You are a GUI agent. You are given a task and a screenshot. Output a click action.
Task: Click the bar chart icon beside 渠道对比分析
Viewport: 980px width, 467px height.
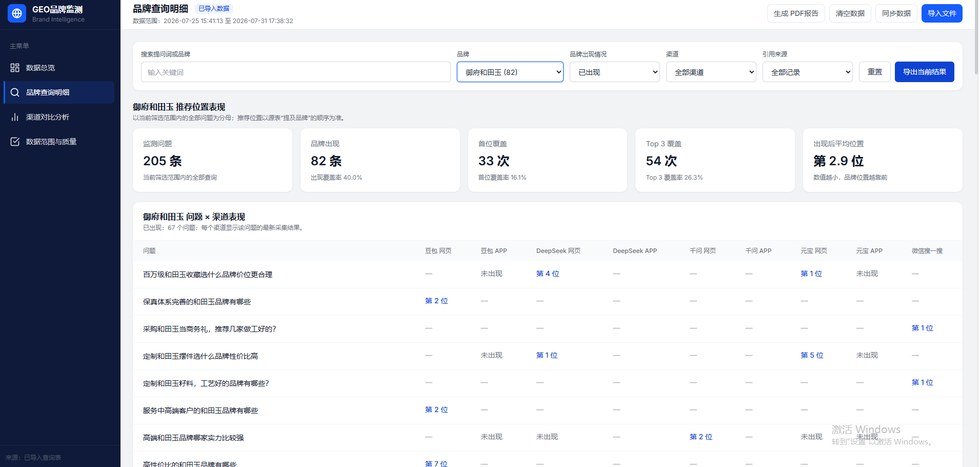tap(15, 117)
